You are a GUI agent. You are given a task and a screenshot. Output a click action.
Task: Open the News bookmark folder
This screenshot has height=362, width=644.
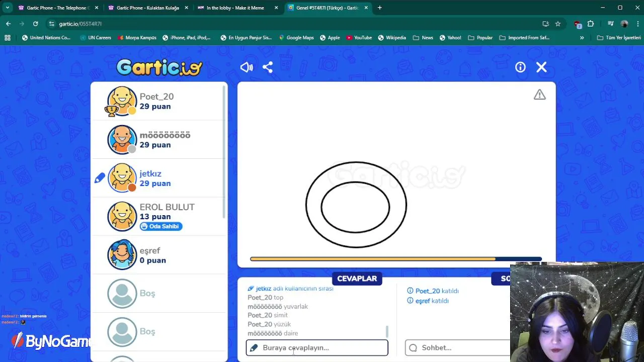pos(423,38)
